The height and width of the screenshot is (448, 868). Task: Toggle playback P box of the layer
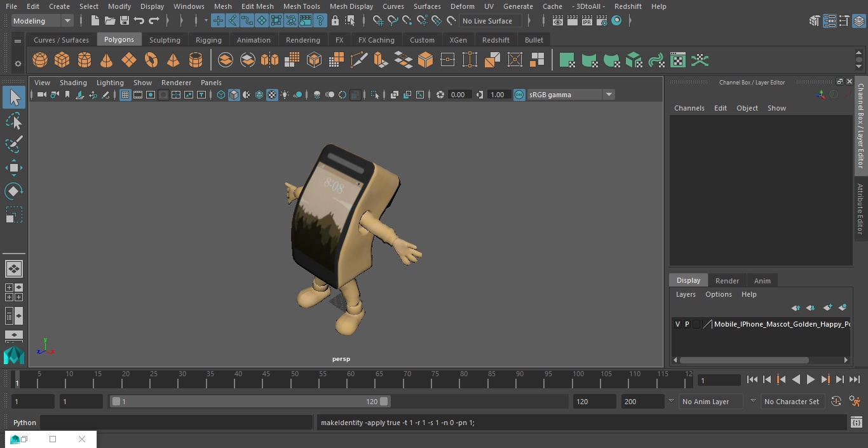point(687,324)
